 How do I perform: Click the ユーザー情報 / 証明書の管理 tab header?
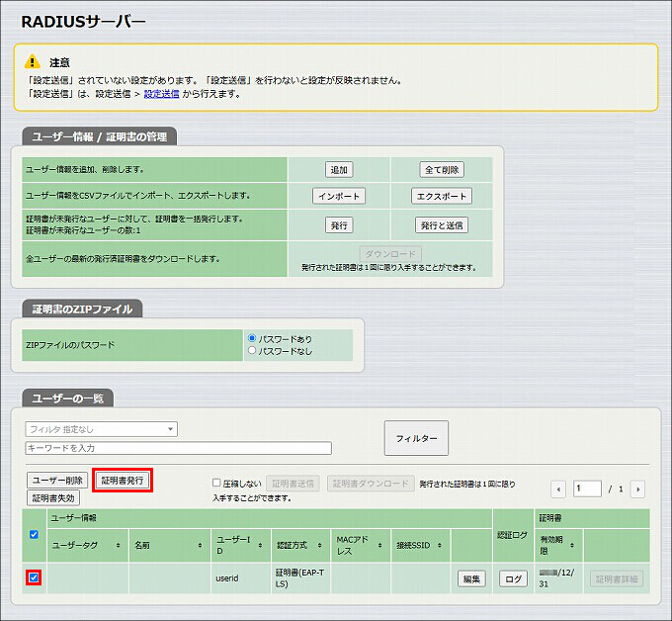[100, 136]
